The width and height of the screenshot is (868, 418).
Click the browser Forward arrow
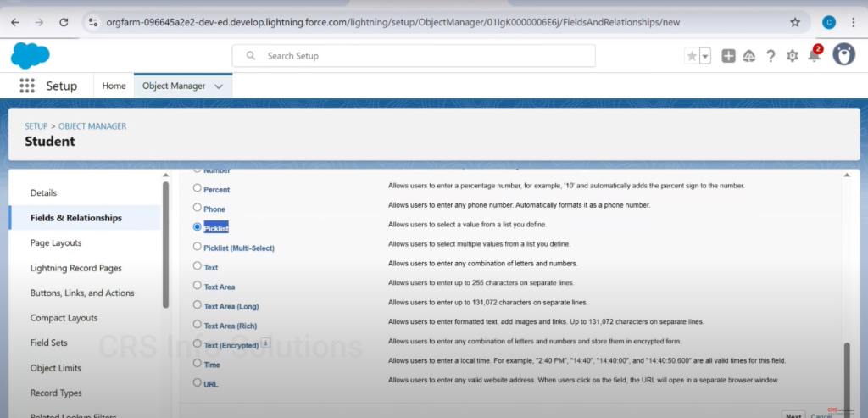(39, 22)
